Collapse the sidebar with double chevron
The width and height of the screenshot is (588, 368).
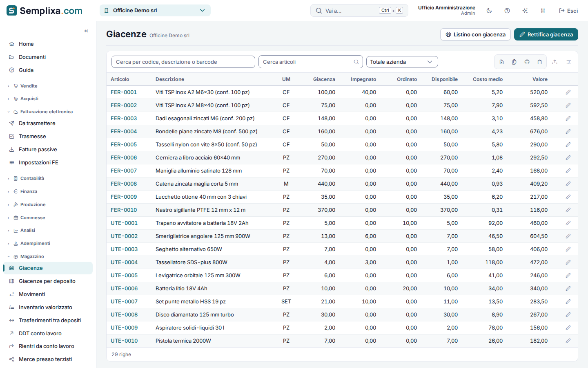(86, 31)
